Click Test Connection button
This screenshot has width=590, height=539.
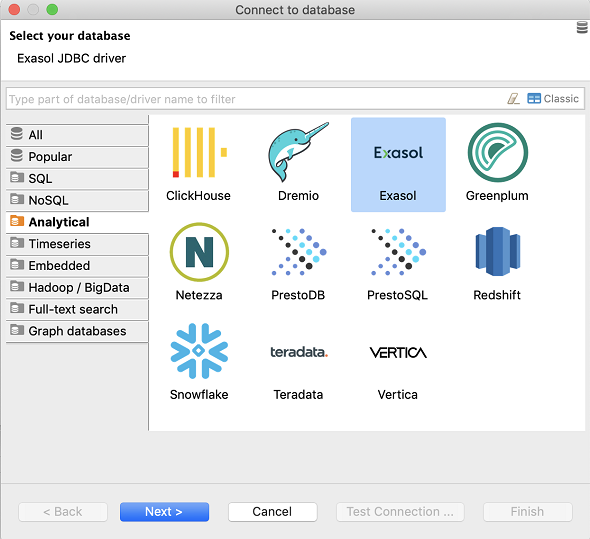(x=400, y=512)
